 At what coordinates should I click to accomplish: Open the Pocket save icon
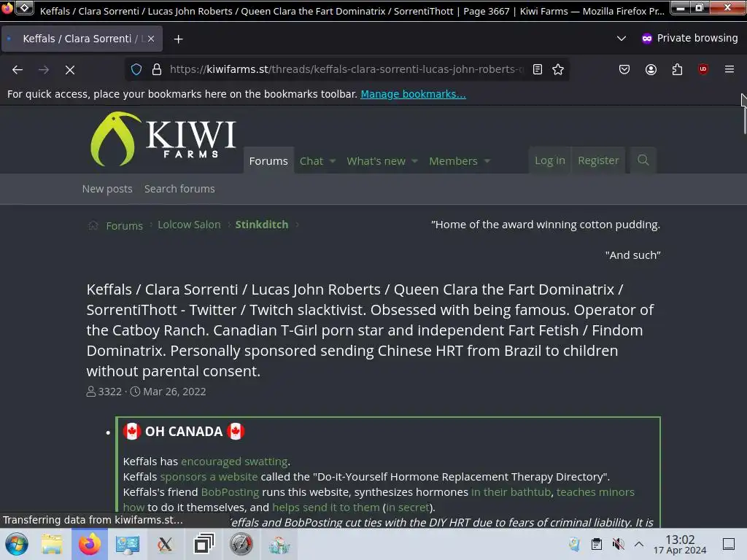(x=624, y=69)
